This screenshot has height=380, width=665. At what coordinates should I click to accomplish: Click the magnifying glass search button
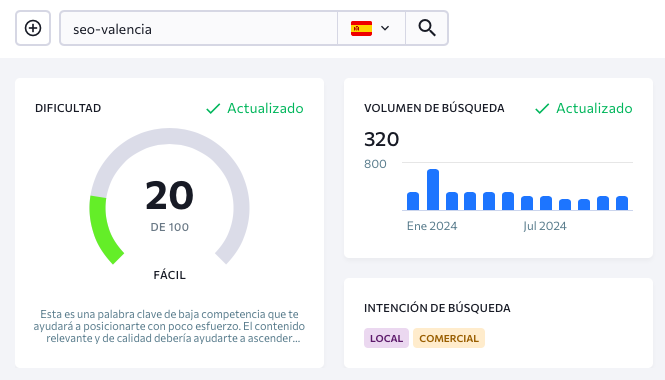(x=427, y=28)
